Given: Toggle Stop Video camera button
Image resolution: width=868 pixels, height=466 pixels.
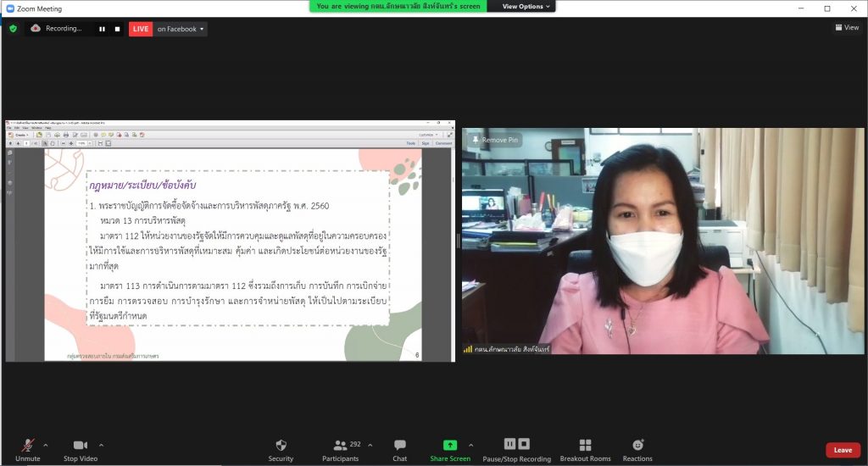Looking at the screenshot, I should tap(81, 446).
